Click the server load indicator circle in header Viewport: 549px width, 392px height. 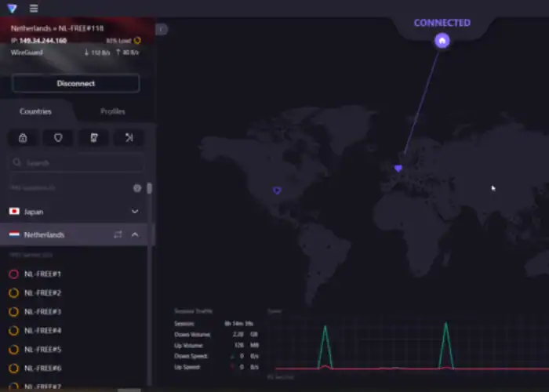coord(137,41)
